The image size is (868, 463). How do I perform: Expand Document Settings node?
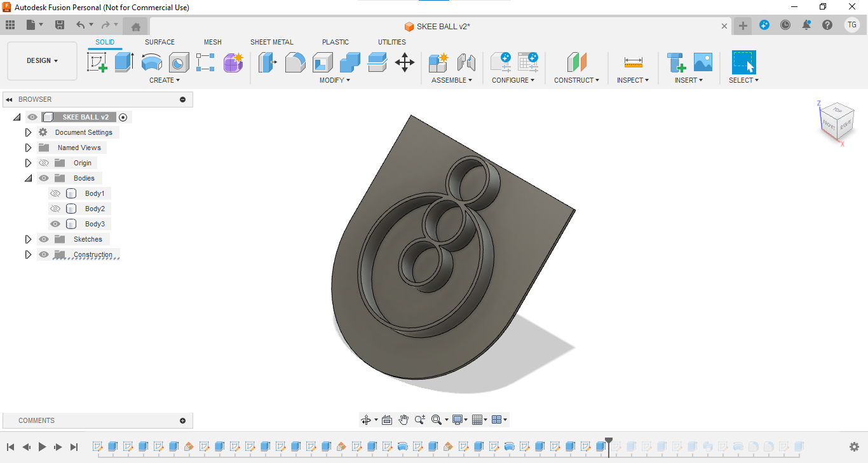(28, 132)
